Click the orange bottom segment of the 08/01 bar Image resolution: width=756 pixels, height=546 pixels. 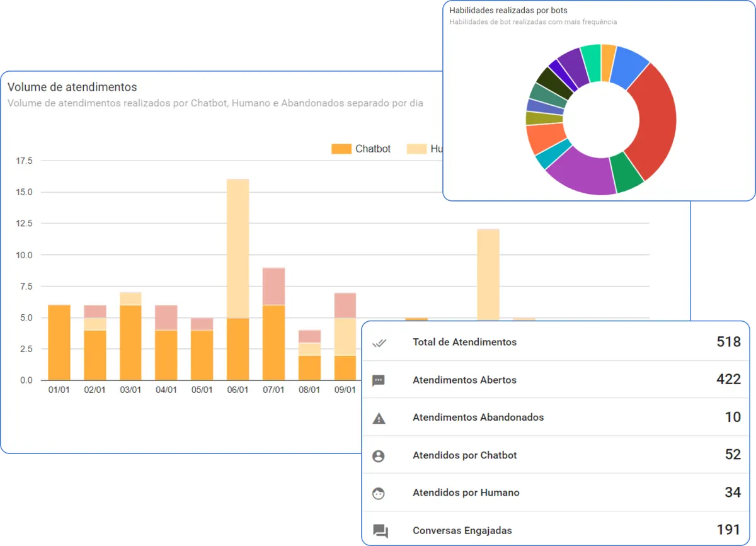pyautogui.click(x=309, y=368)
